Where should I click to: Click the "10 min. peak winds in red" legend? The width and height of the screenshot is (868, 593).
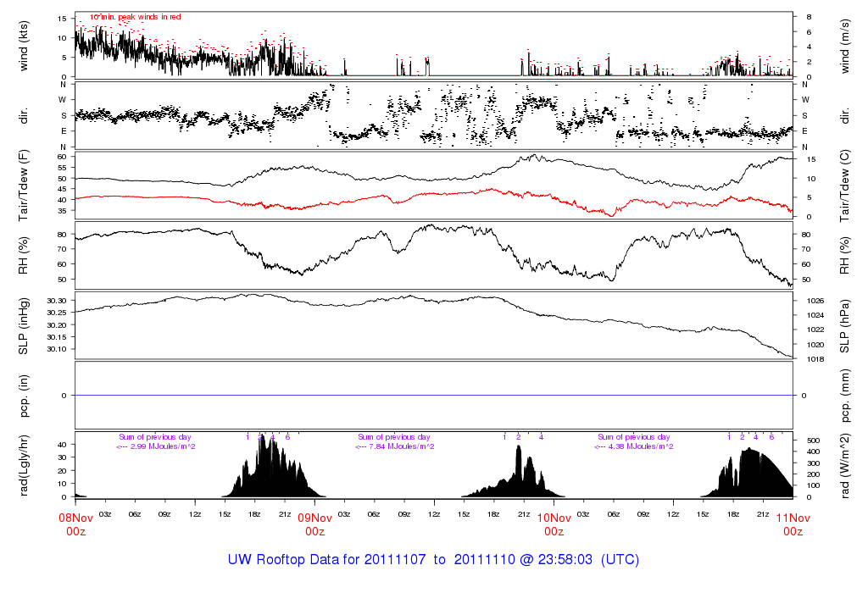135,17
